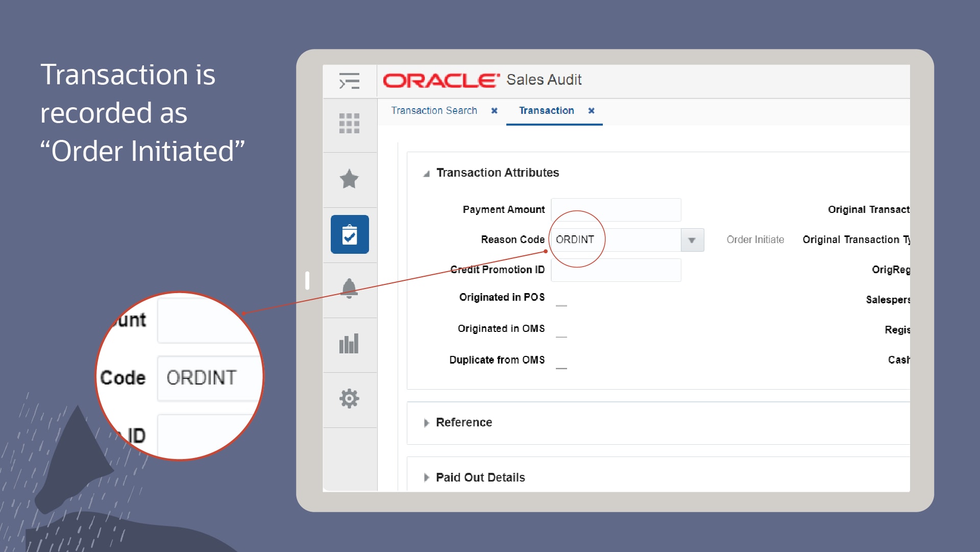980x552 pixels.
Task: Click the navigation menu toggle icon
Action: coord(349,81)
